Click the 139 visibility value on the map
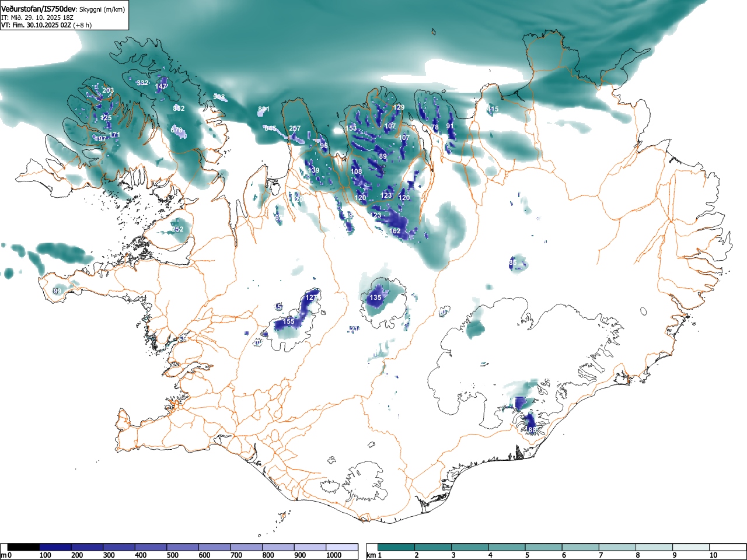The image size is (747, 560). coord(313,170)
